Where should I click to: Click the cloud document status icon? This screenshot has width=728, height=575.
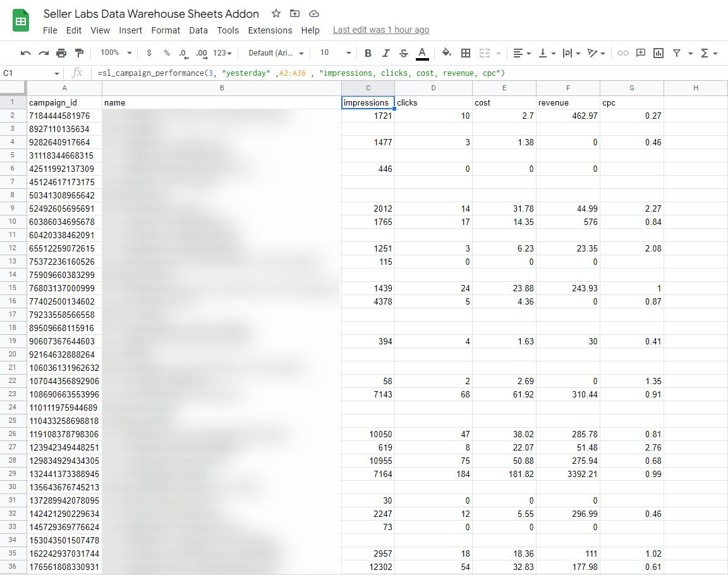[314, 13]
